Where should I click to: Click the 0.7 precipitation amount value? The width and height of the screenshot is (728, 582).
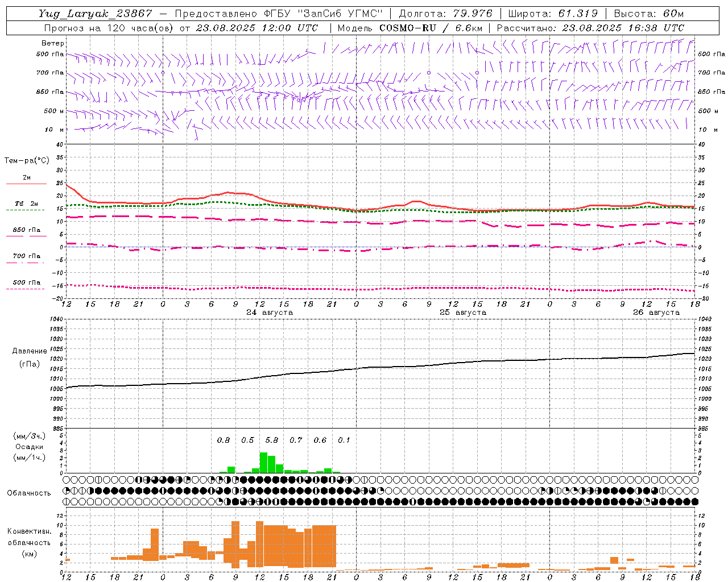[296, 440]
